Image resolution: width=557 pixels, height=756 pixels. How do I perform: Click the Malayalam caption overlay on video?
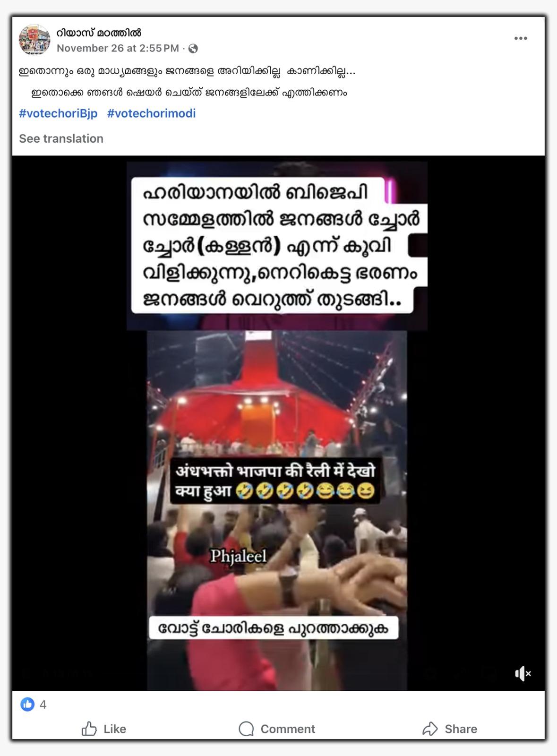coord(279,246)
